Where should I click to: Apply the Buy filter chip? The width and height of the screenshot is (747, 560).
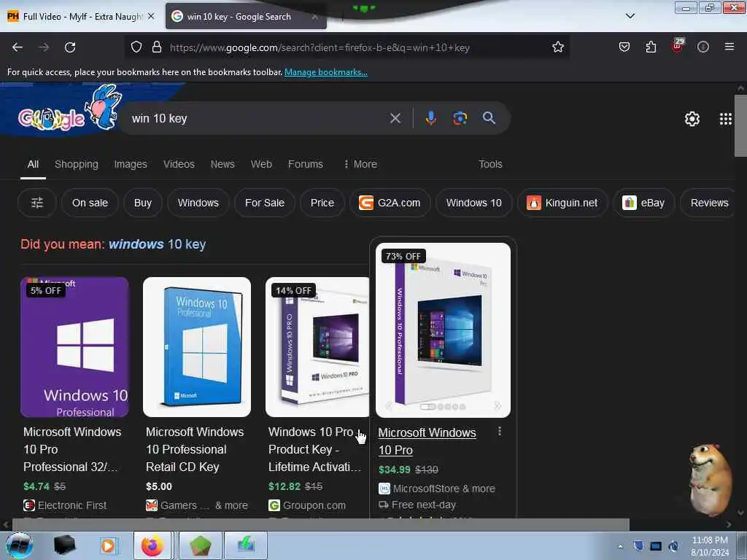click(x=143, y=203)
